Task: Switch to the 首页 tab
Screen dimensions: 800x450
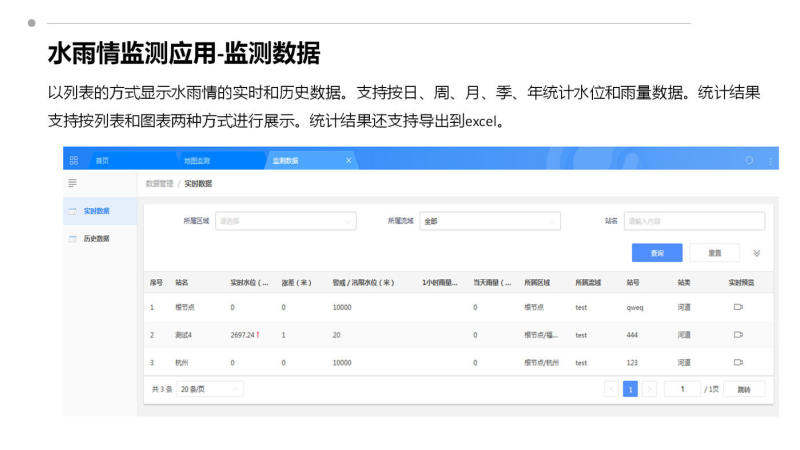Action: coord(102,160)
